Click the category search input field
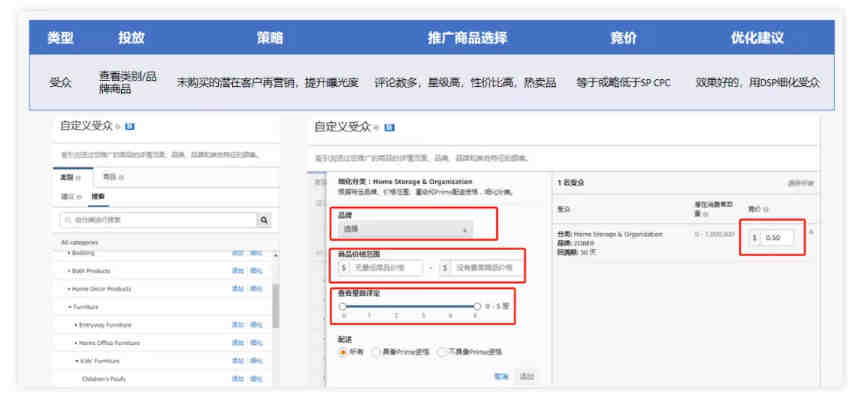Image resolution: width=855 pixels, height=397 pixels. (158, 220)
